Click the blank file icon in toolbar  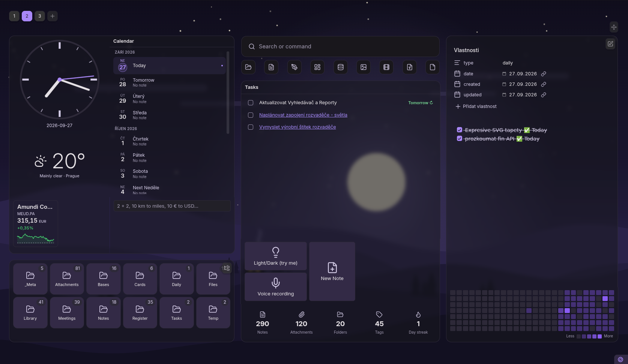pos(433,67)
